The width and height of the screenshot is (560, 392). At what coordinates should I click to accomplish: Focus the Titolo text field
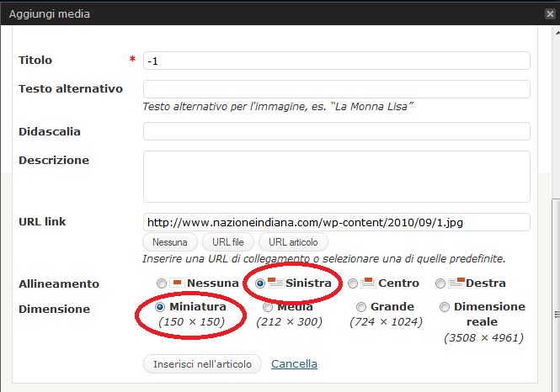[x=336, y=61]
